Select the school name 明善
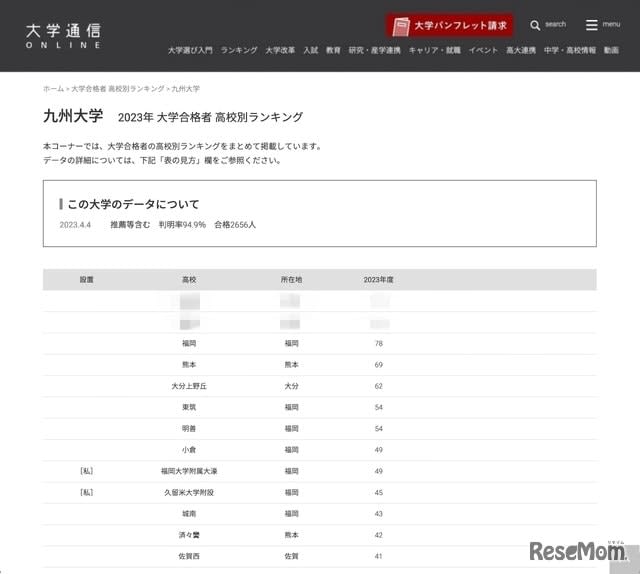The height and width of the screenshot is (574, 640). click(189, 428)
